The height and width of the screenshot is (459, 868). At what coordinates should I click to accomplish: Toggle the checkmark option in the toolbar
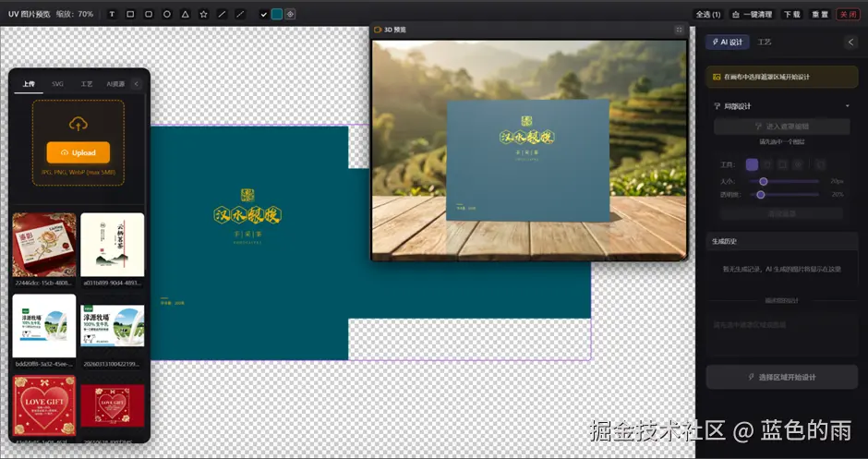point(264,15)
